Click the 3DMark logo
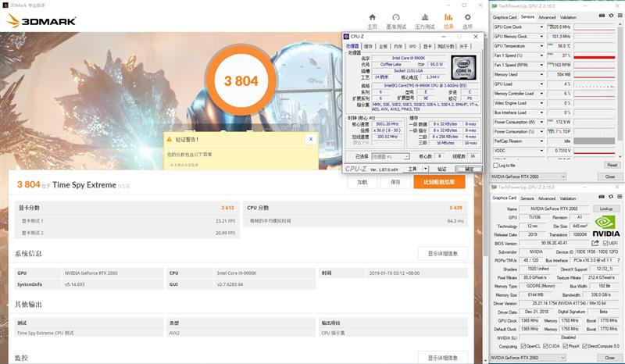The width and height of the screenshot is (625, 364). [41, 21]
